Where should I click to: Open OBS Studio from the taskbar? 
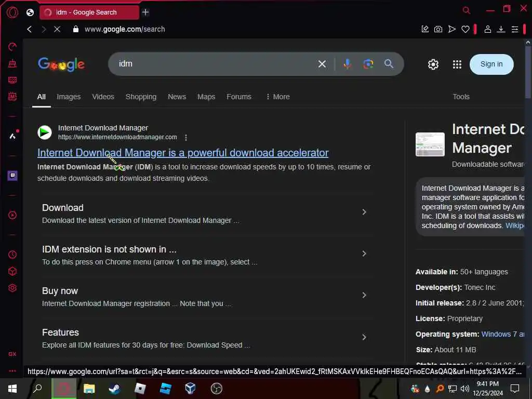[x=217, y=389]
